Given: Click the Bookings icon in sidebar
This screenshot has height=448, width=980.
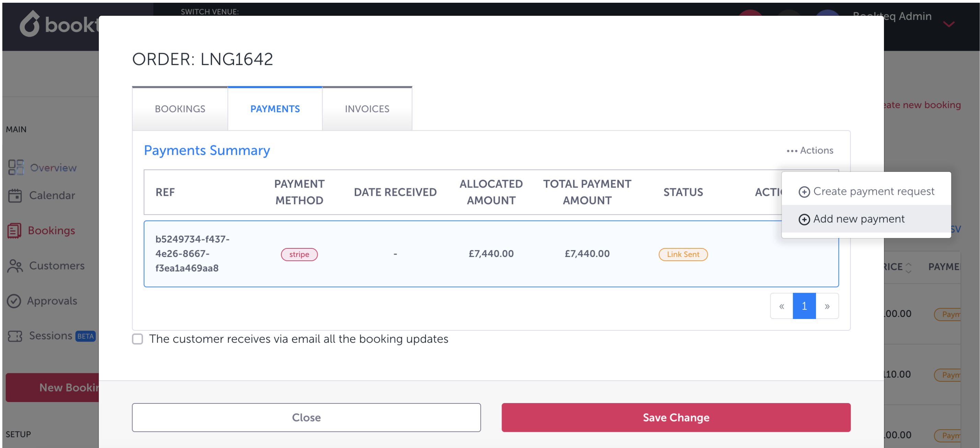Looking at the screenshot, I should (14, 231).
